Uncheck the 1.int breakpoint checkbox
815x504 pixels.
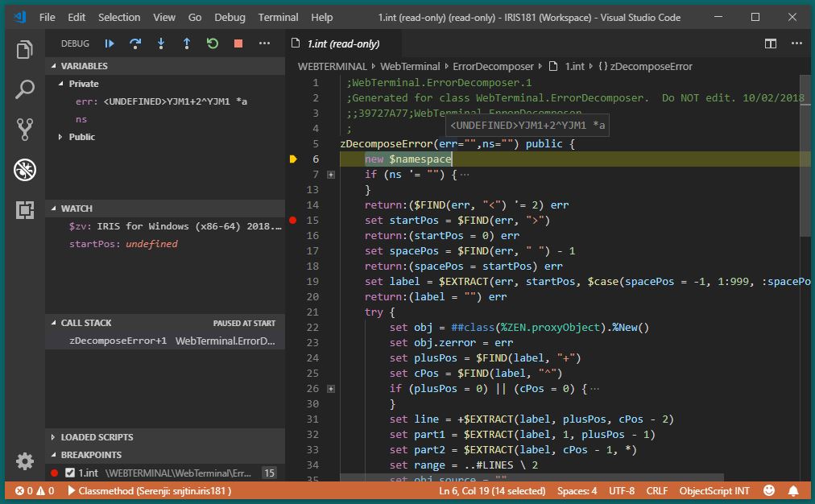pos(70,473)
